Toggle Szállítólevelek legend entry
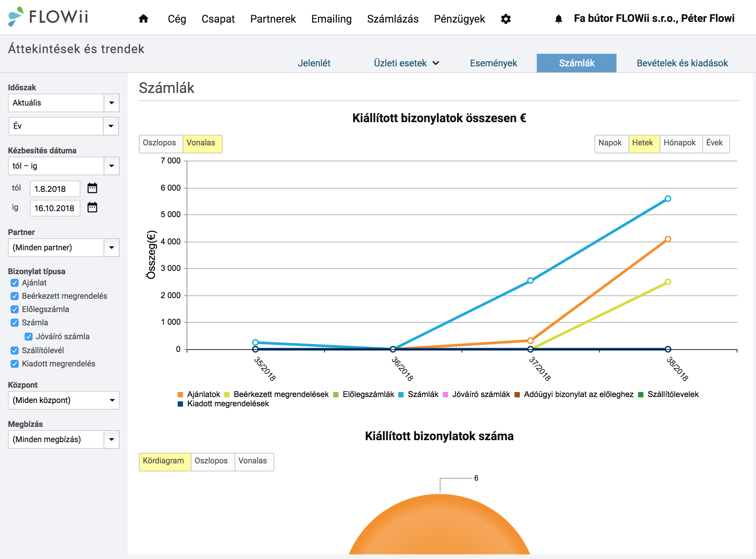 668,394
